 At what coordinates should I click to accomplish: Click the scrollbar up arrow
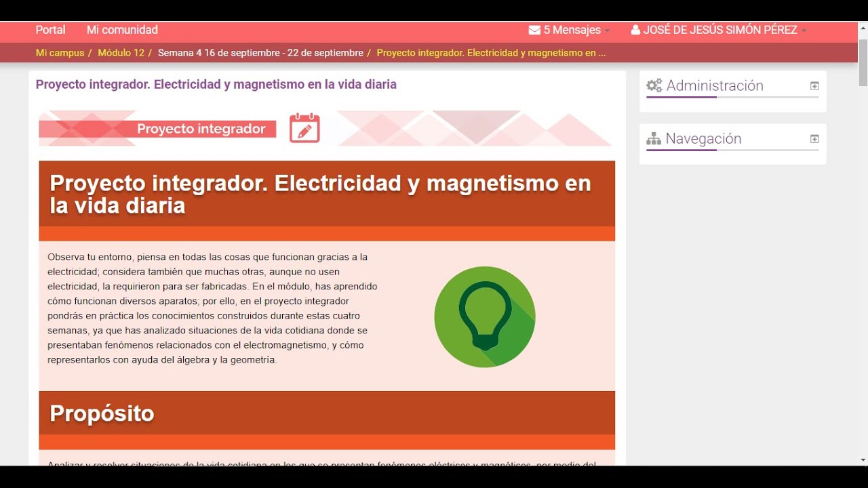click(863, 26)
